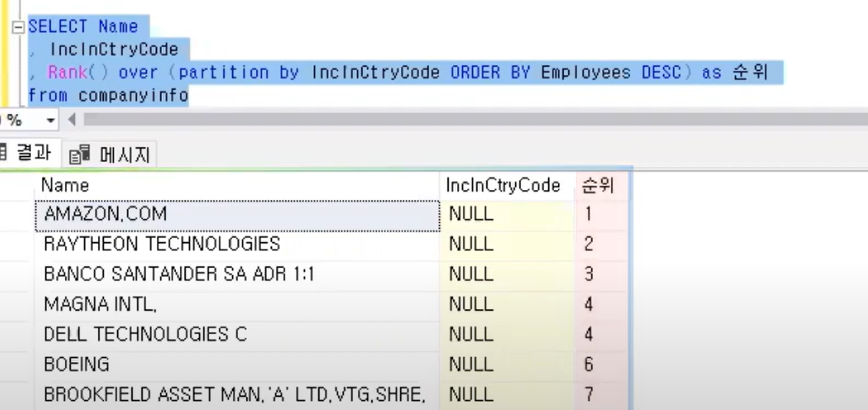Select the BANCO SANTANDER SA ADR 1:1 cell
Image resolution: width=868 pixels, height=410 pixels.
(237, 275)
